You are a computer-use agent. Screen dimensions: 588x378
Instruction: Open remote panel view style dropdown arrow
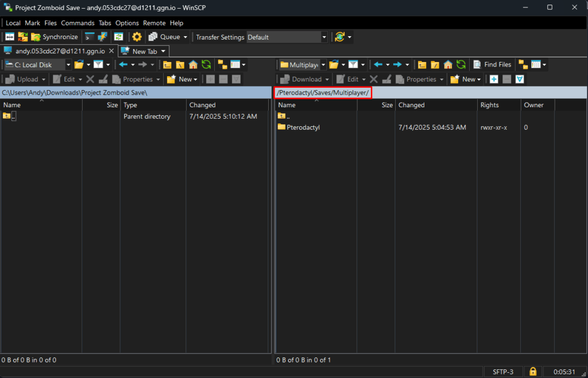point(544,65)
